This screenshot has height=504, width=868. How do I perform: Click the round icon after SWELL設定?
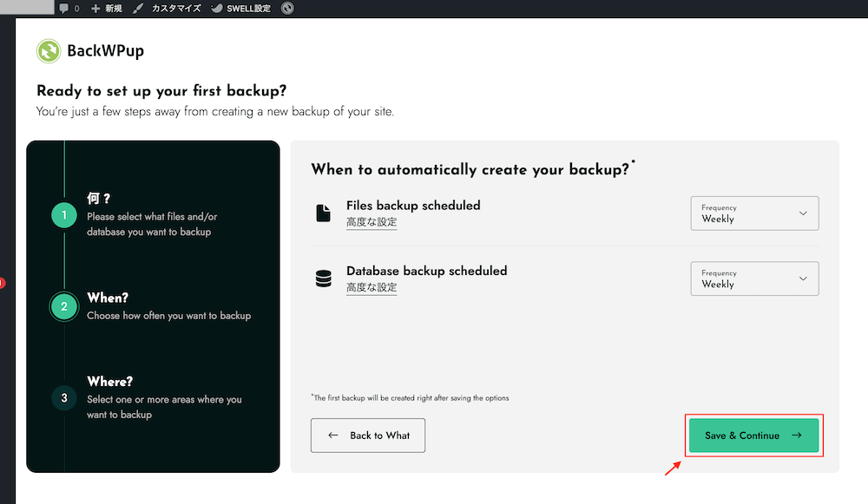(287, 9)
